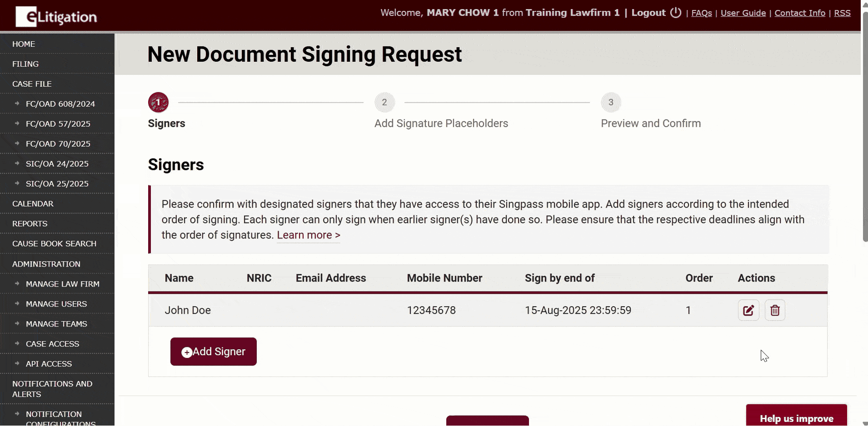Image resolution: width=868 pixels, height=426 pixels.
Task: Open the Contact Info link
Action: point(799,13)
